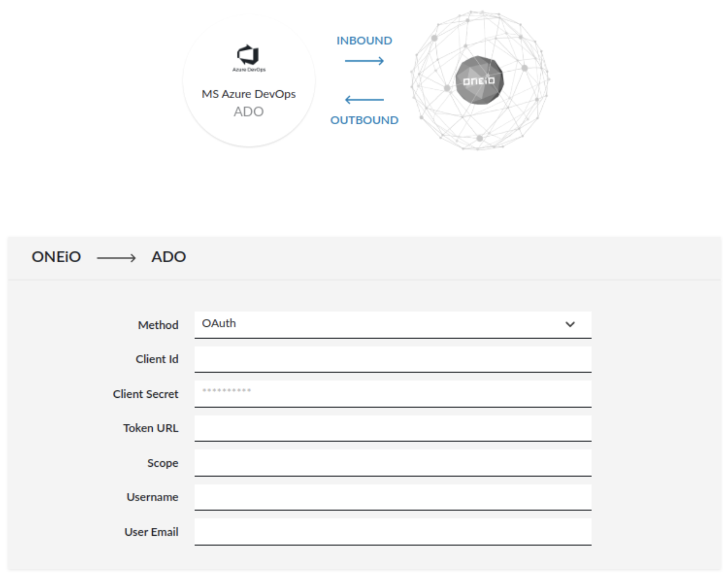Select the OUTBOUND direction link
Viewport: 728px width, 579px height.
364,120
